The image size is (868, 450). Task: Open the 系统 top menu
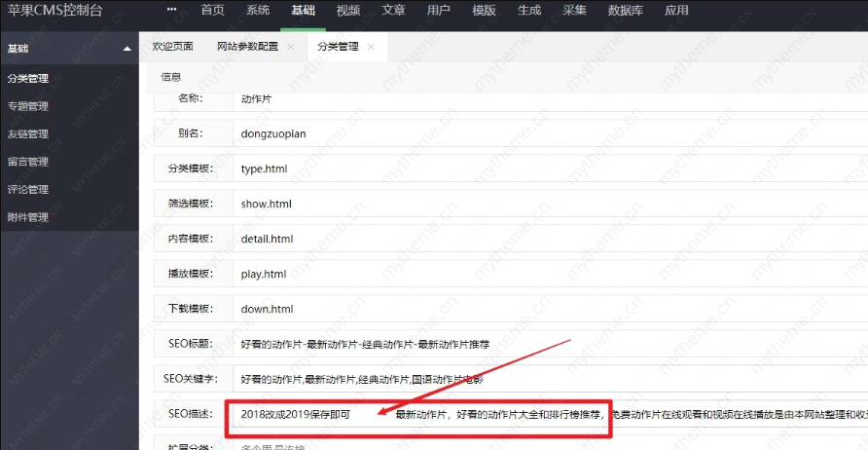point(258,11)
